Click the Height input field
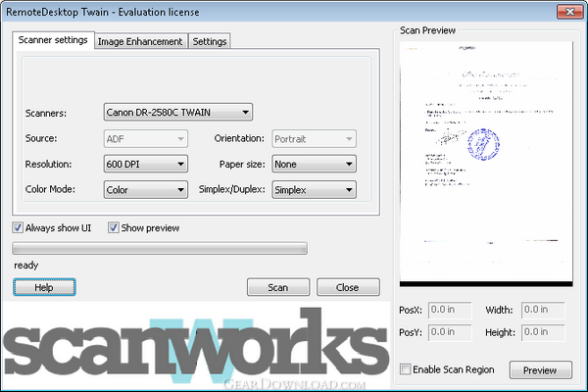588x392 pixels. pyautogui.click(x=543, y=332)
